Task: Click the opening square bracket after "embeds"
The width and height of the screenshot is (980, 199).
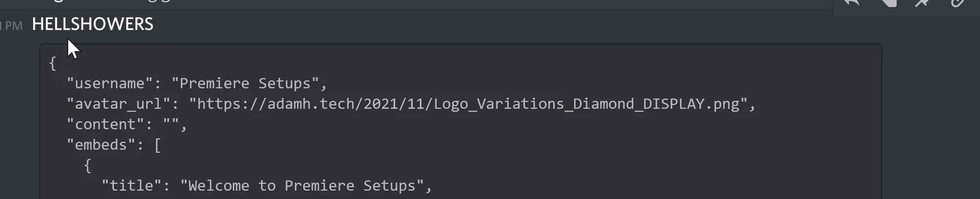Action: click(x=157, y=145)
